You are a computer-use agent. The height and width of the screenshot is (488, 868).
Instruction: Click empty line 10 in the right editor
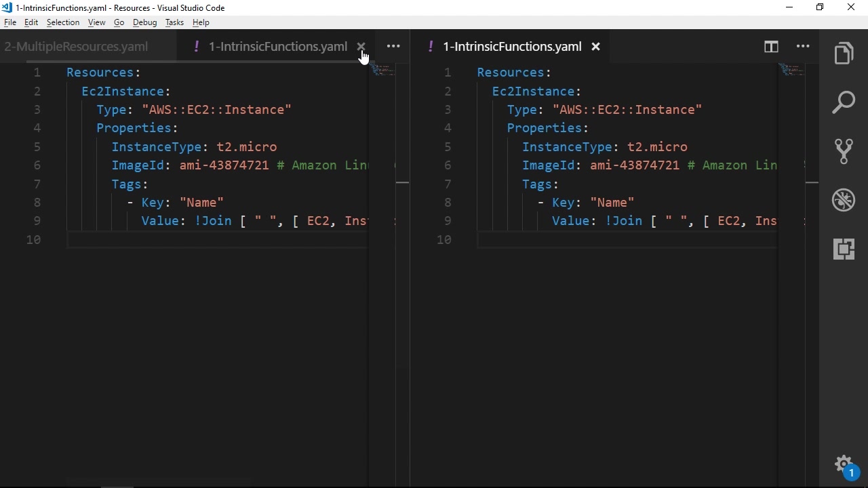point(627,240)
